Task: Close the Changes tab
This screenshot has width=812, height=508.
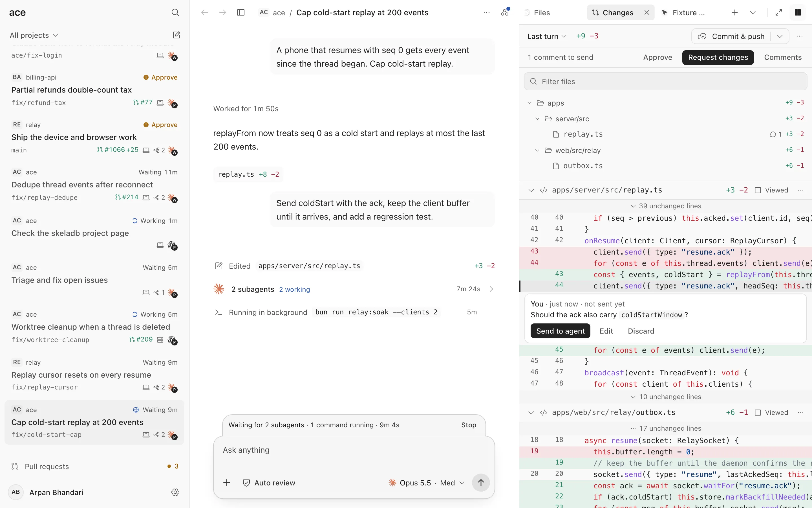Action: [x=646, y=12]
